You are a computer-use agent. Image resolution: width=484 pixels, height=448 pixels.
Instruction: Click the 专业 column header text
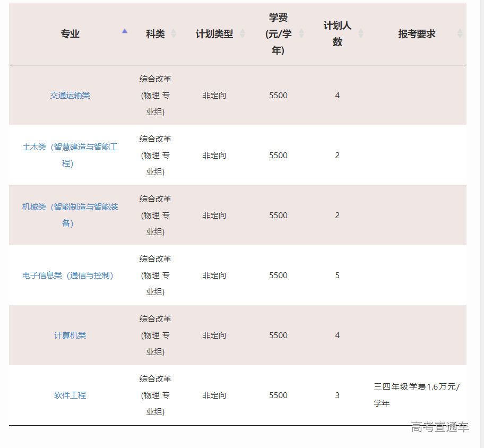(x=70, y=34)
